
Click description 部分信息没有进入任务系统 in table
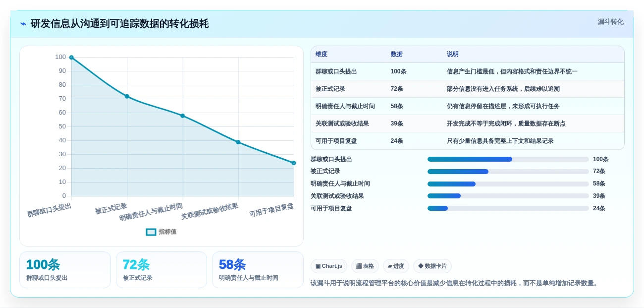coord(503,89)
